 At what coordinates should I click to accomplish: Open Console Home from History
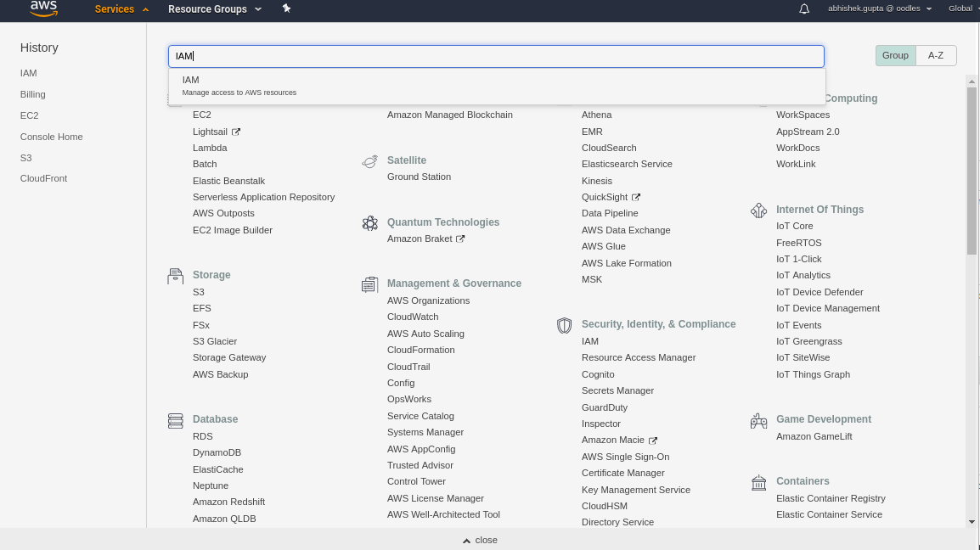[51, 137]
